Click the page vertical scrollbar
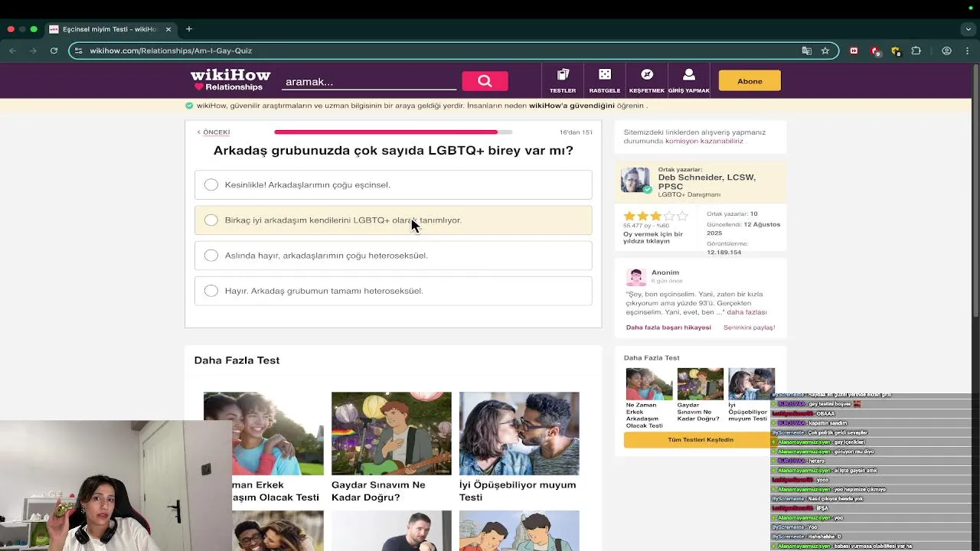980x551 pixels. [975, 191]
